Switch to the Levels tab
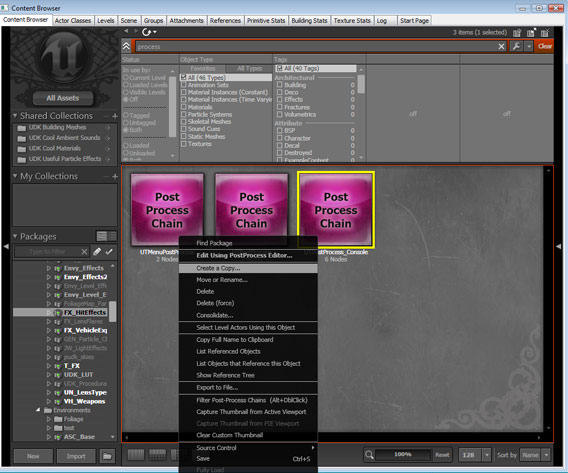This screenshot has height=473, width=568. point(106,21)
